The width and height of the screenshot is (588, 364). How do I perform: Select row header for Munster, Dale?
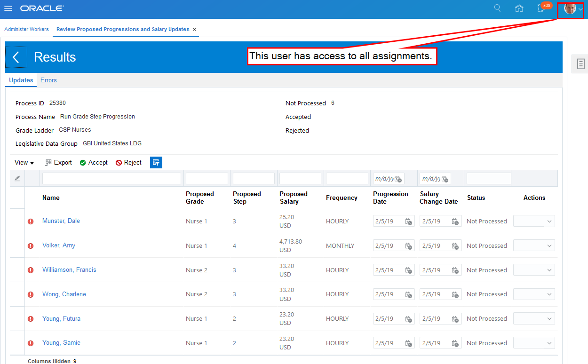[17, 221]
